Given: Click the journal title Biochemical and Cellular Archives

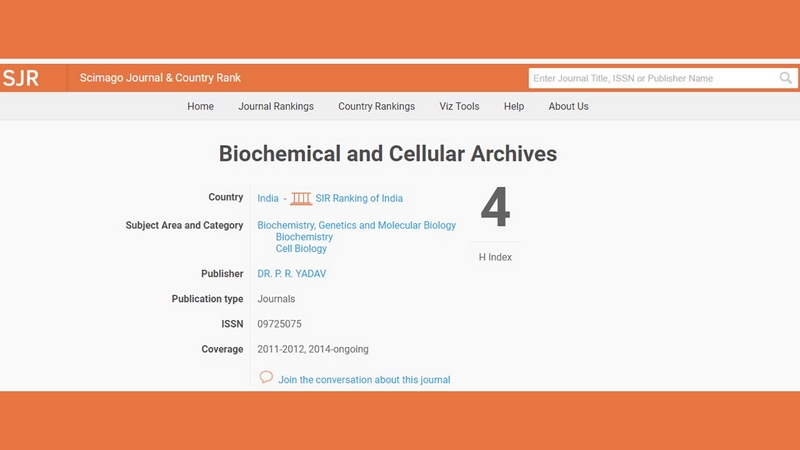Looking at the screenshot, I should [x=388, y=154].
